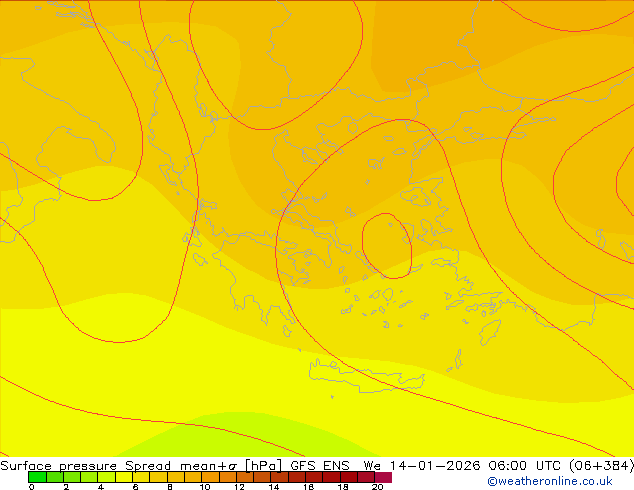Open the weatheronline.co.uk copyright link
Screen dimensions: 634x490
[x=550, y=481]
